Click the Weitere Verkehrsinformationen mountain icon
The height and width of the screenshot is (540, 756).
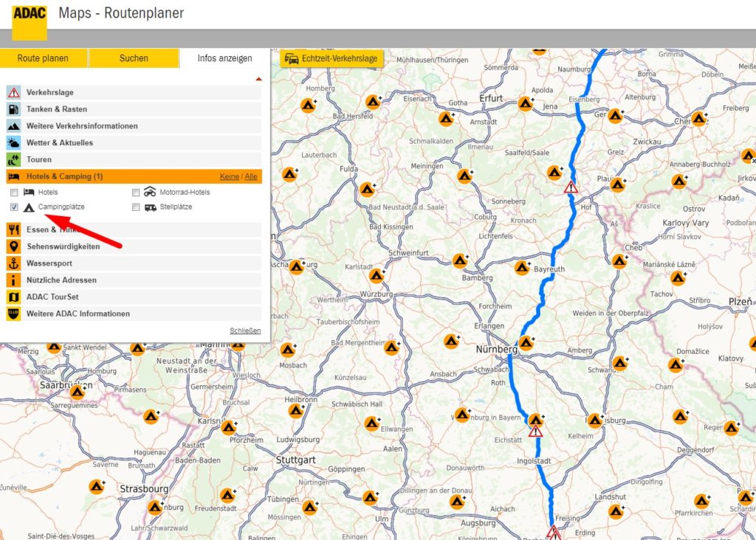13,126
